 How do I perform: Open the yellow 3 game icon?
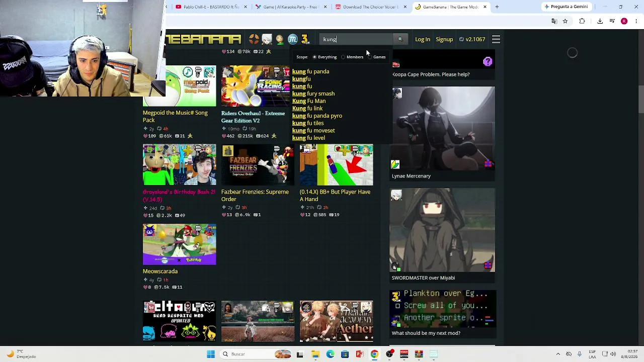(x=305, y=39)
